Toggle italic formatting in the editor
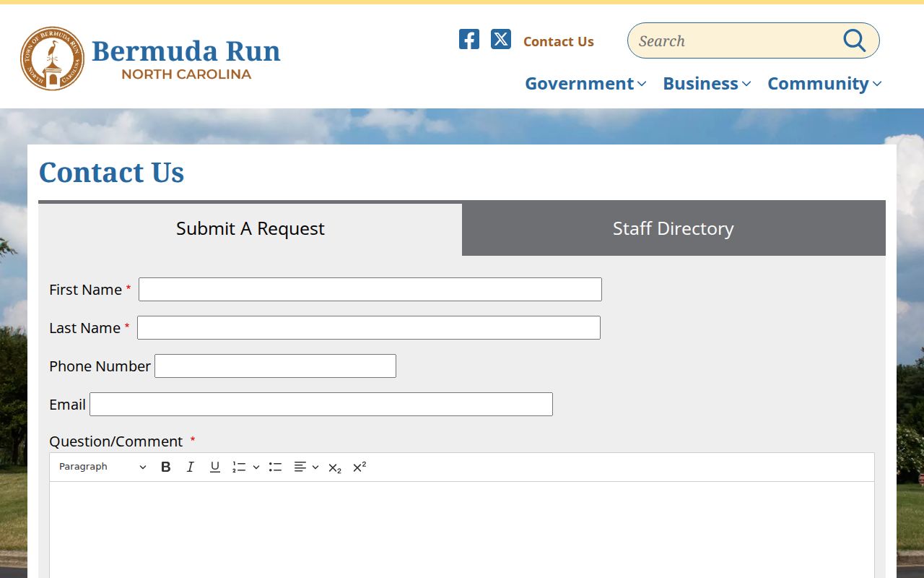The width and height of the screenshot is (924, 578). click(191, 467)
